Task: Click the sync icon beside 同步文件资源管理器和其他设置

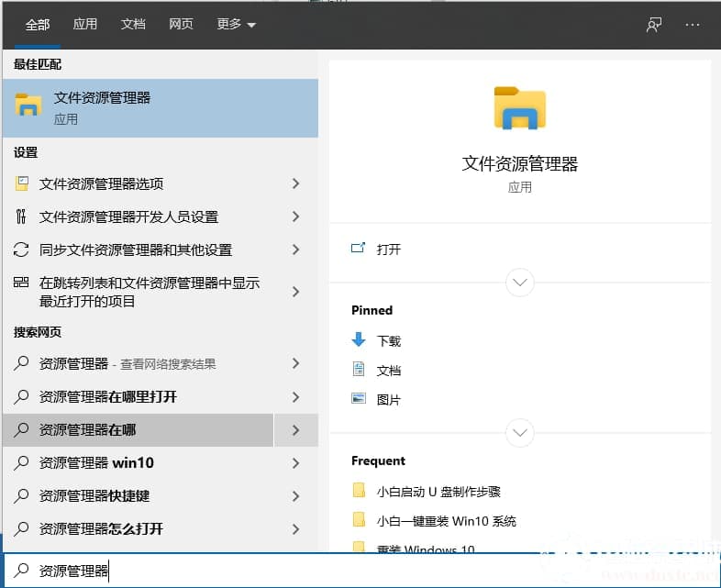Action: click(x=21, y=250)
